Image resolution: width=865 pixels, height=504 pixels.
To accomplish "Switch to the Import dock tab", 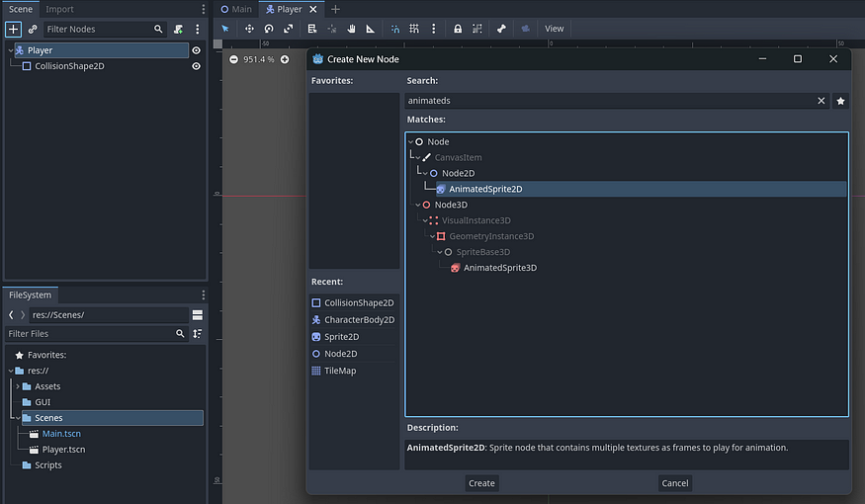I will pos(59,9).
